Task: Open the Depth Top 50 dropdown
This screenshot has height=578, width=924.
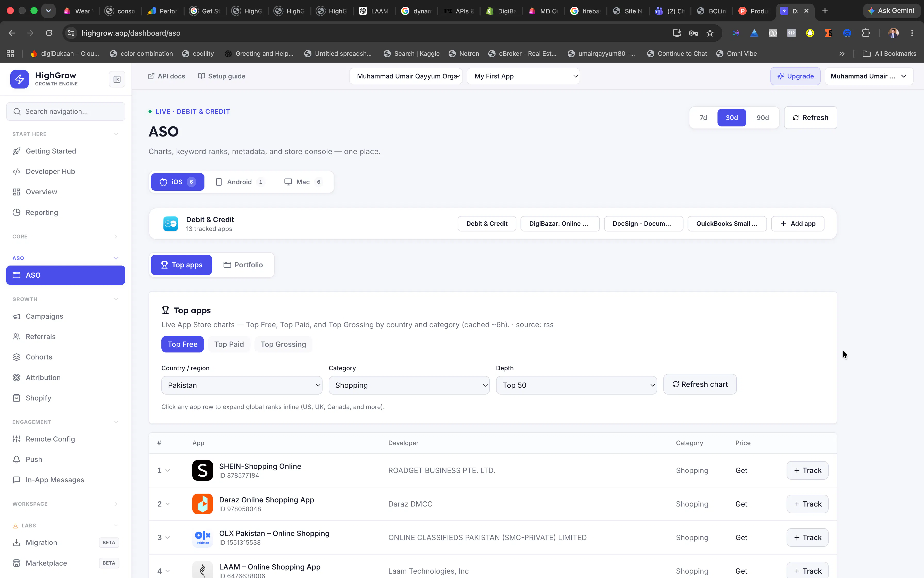Action: [576, 385]
